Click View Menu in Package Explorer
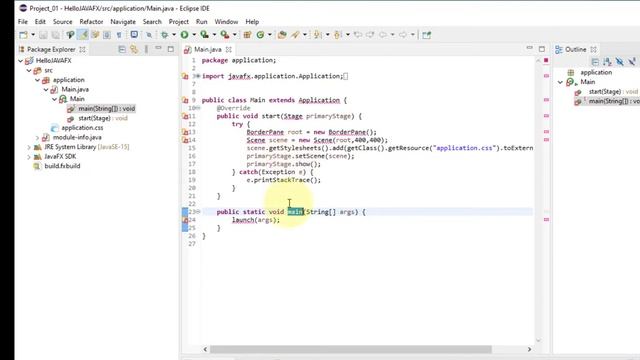This screenshot has height=360, width=640. click(x=146, y=49)
